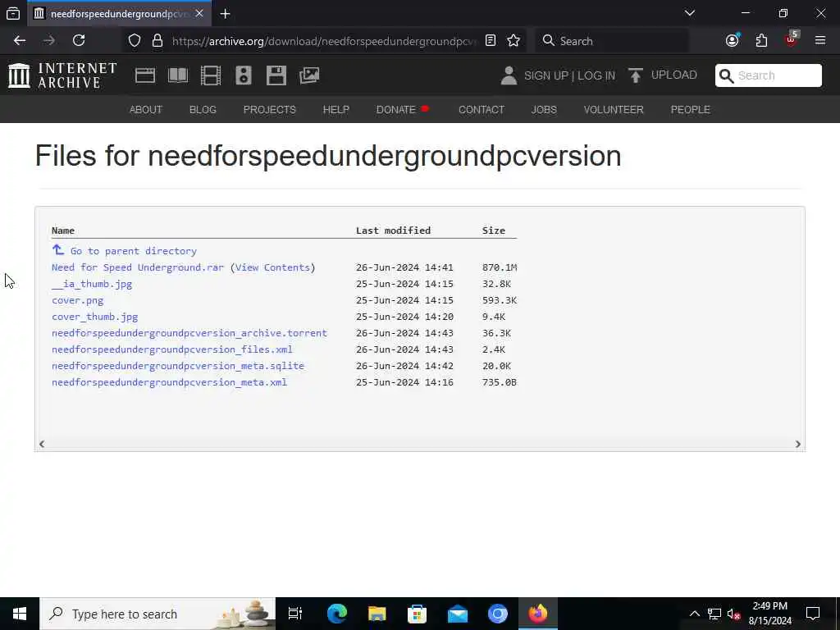
Task: Open the Internet Archive home logo
Action: 62,75
